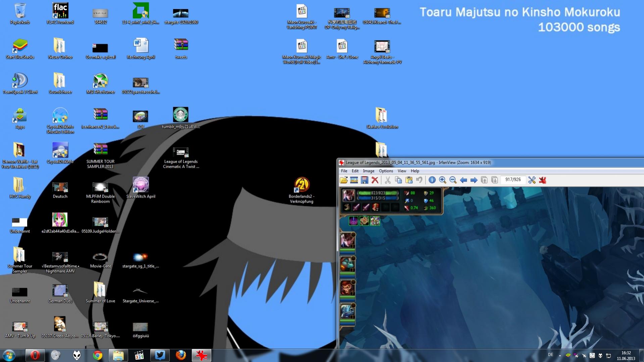Go to the previous image with the left arrow
Viewport: 644px width, 362px height.
(463, 180)
